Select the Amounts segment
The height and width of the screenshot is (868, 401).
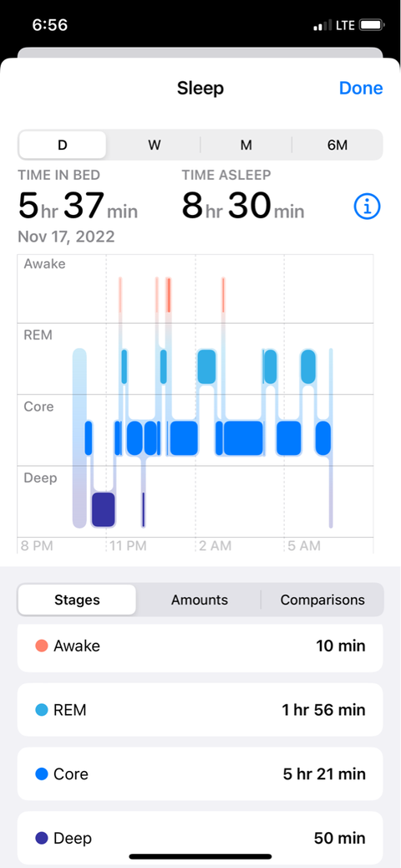pos(199,600)
